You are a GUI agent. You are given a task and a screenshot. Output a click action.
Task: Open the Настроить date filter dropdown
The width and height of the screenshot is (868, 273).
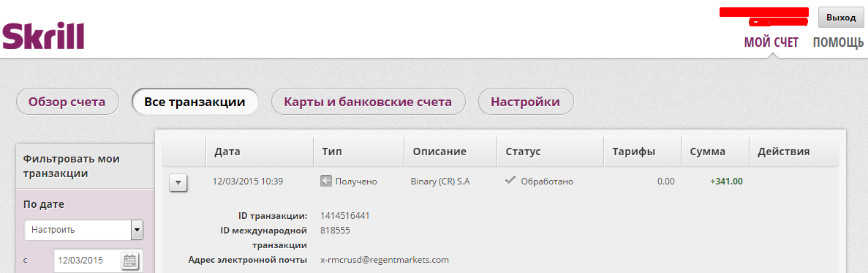click(x=83, y=229)
